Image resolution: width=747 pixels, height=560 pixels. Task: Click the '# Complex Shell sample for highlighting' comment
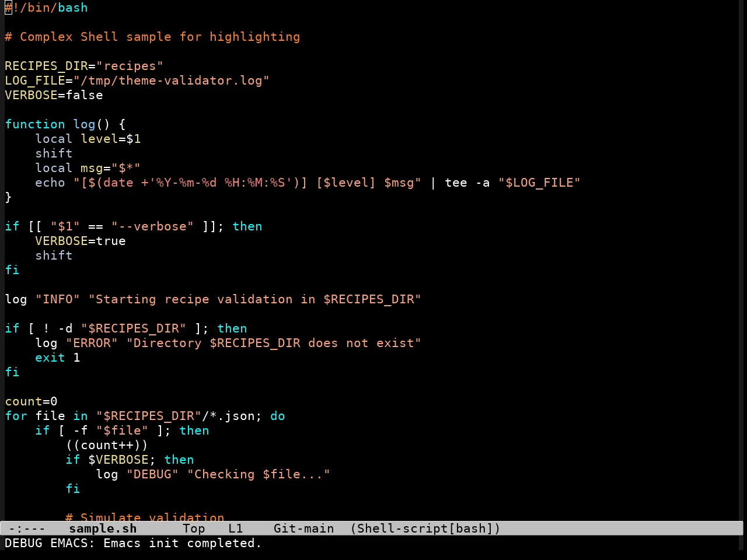152,37
